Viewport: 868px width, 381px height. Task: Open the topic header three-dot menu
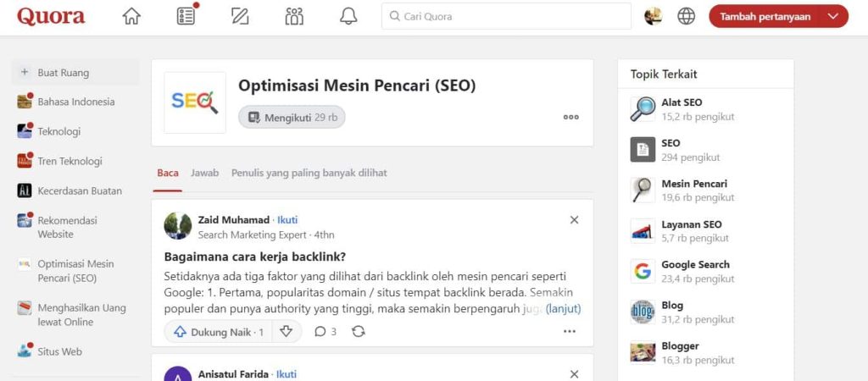tap(570, 117)
